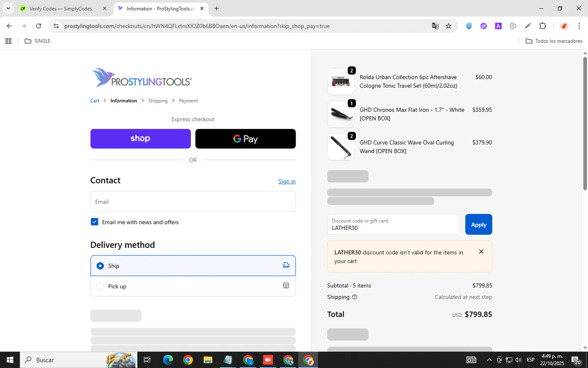Dismiss the LATHER30 invalid code message
Image resolution: width=588 pixels, height=368 pixels.
pos(481,251)
